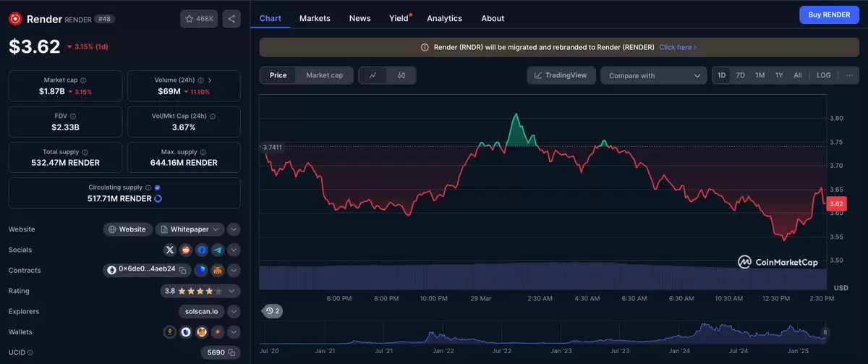Image resolution: width=868 pixels, height=364 pixels.
Task: Click the Click here migration link
Action: click(x=678, y=47)
